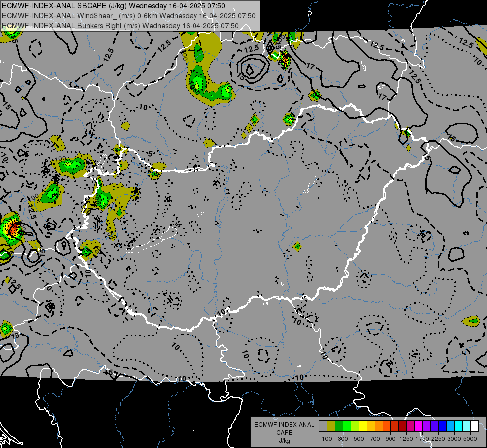Click the legend value 1750

pyautogui.click(x=422, y=439)
